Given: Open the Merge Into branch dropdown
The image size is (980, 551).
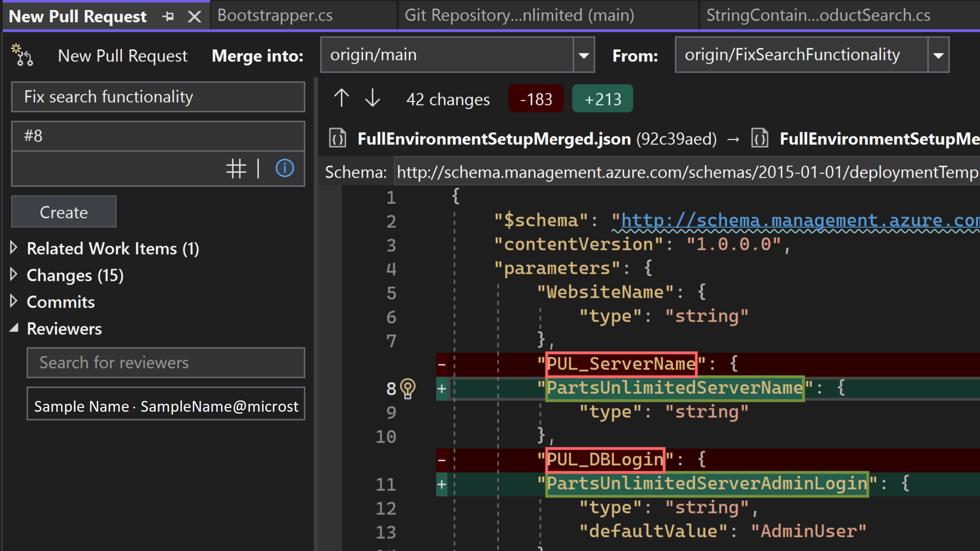Looking at the screenshot, I should (x=584, y=54).
